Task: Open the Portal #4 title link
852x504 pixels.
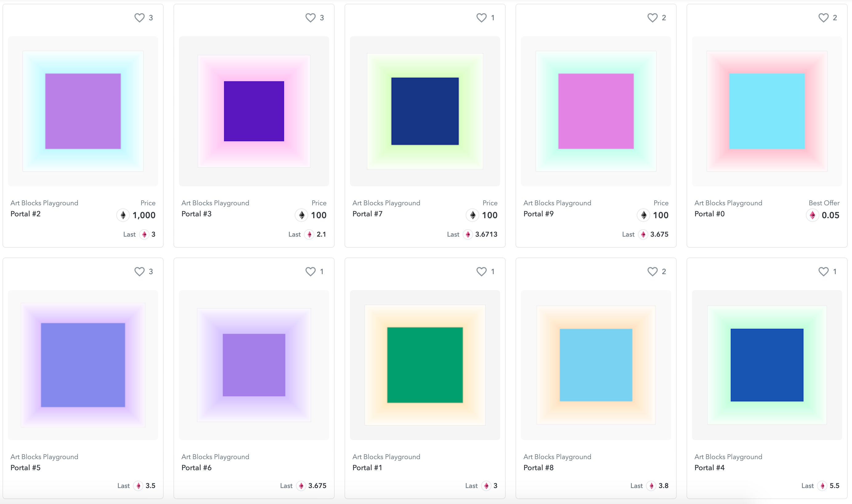Action: coord(709,468)
